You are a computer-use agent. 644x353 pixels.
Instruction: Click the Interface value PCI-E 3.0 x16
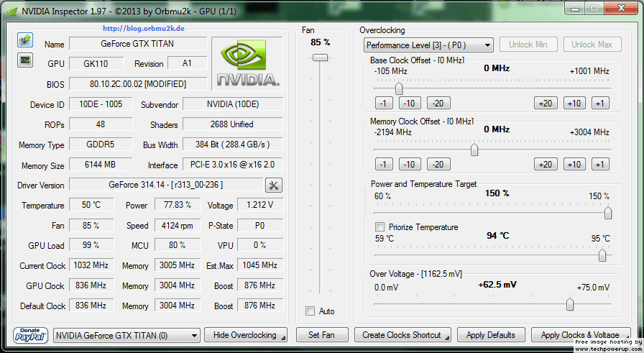coord(232,165)
